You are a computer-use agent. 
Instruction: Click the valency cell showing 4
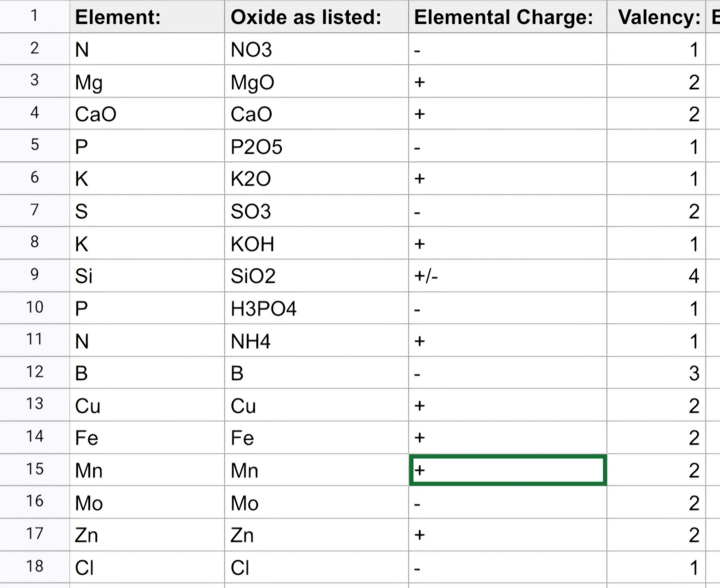pos(656,276)
